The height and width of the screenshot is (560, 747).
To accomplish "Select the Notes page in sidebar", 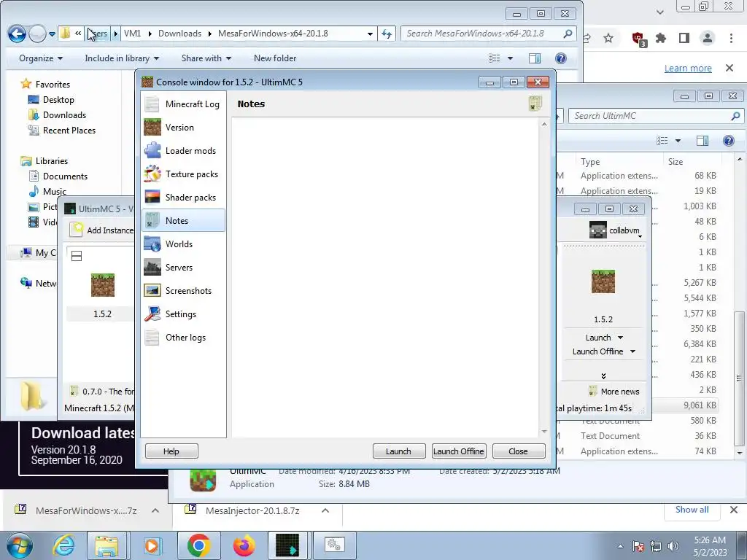I will (x=183, y=220).
